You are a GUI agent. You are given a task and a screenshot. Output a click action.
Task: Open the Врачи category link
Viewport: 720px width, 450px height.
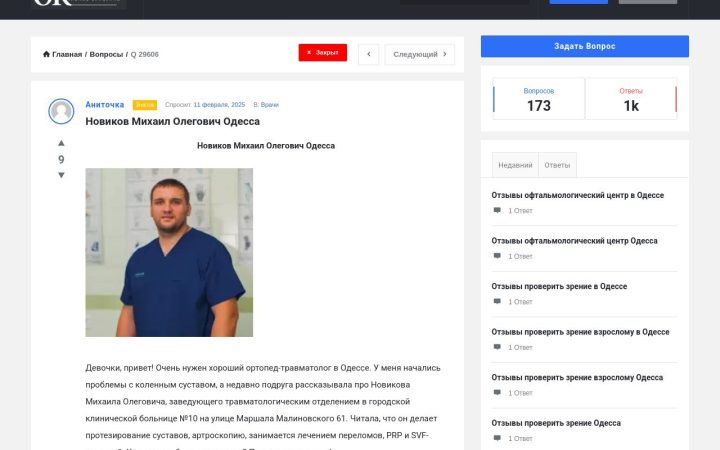[x=270, y=105]
